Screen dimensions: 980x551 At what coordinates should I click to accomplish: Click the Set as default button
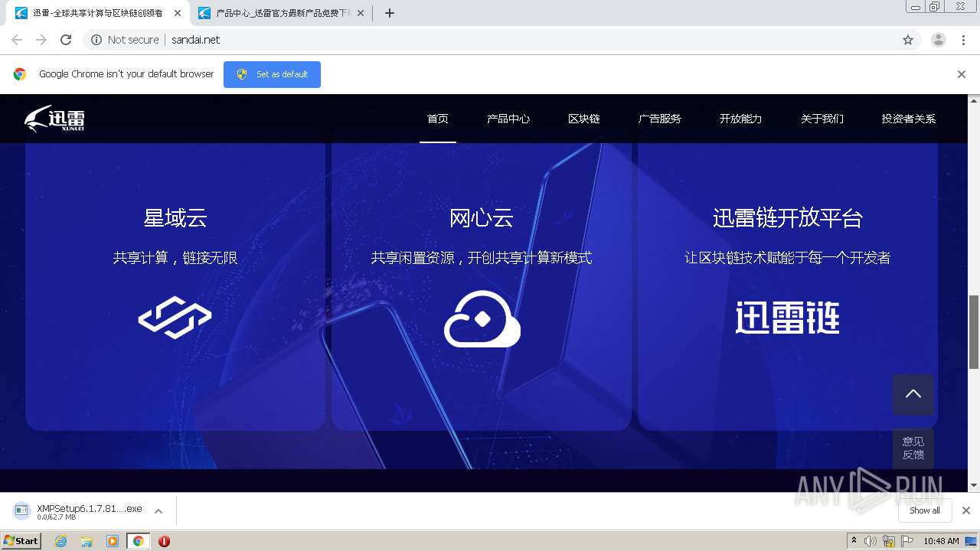click(272, 74)
